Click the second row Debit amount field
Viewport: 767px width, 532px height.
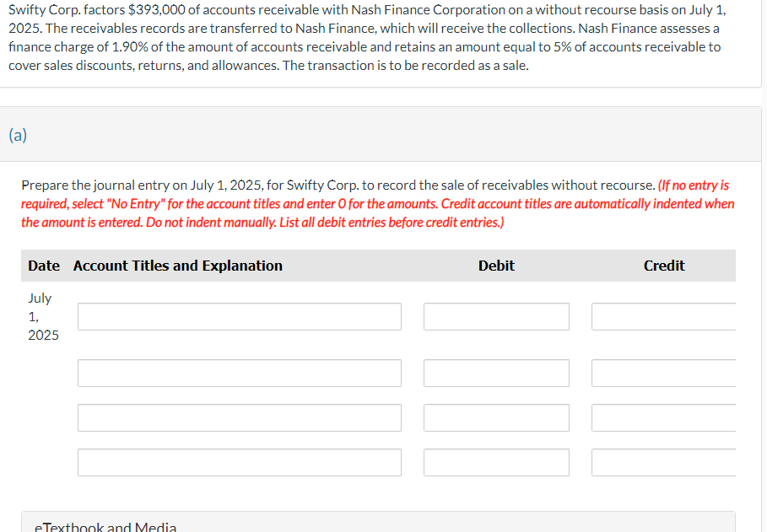click(495, 373)
